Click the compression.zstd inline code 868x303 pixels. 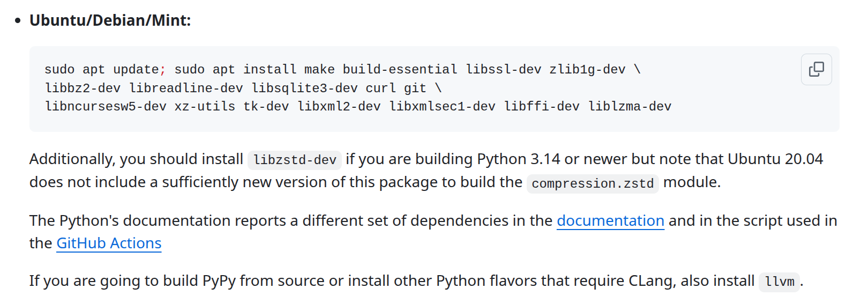[593, 183]
